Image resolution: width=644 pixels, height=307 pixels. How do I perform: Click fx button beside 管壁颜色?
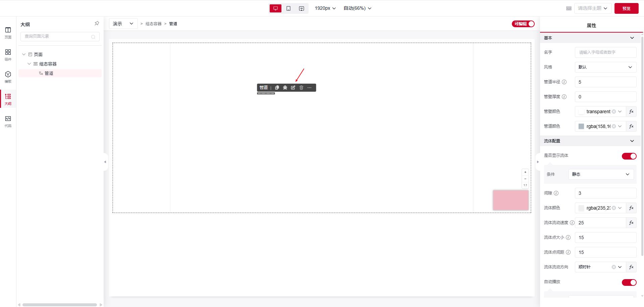click(631, 112)
